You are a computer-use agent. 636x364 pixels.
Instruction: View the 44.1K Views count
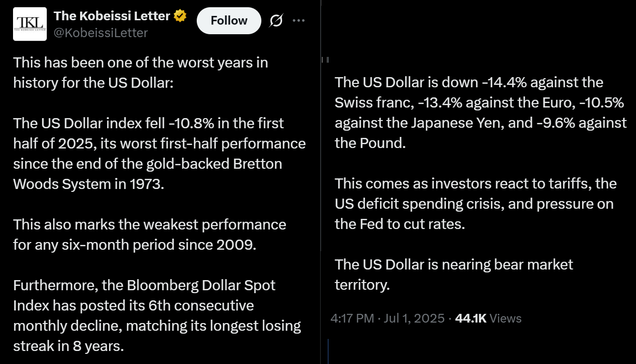(x=488, y=318)
